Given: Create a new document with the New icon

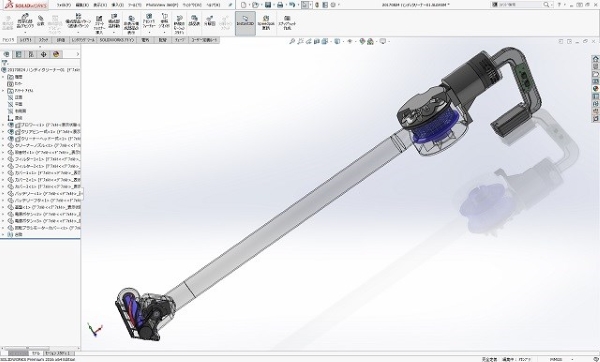Looking at the screenshot, I should (x=243, y=5).
